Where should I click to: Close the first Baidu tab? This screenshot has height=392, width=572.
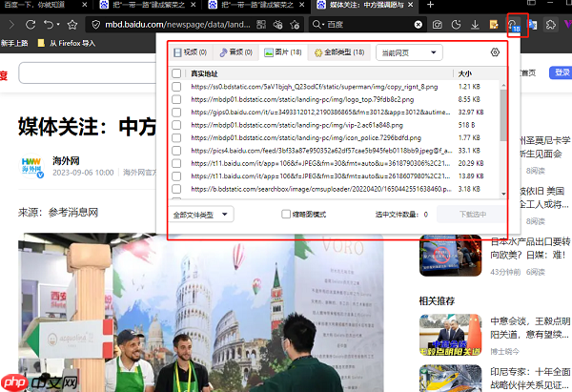pos(84,5)
